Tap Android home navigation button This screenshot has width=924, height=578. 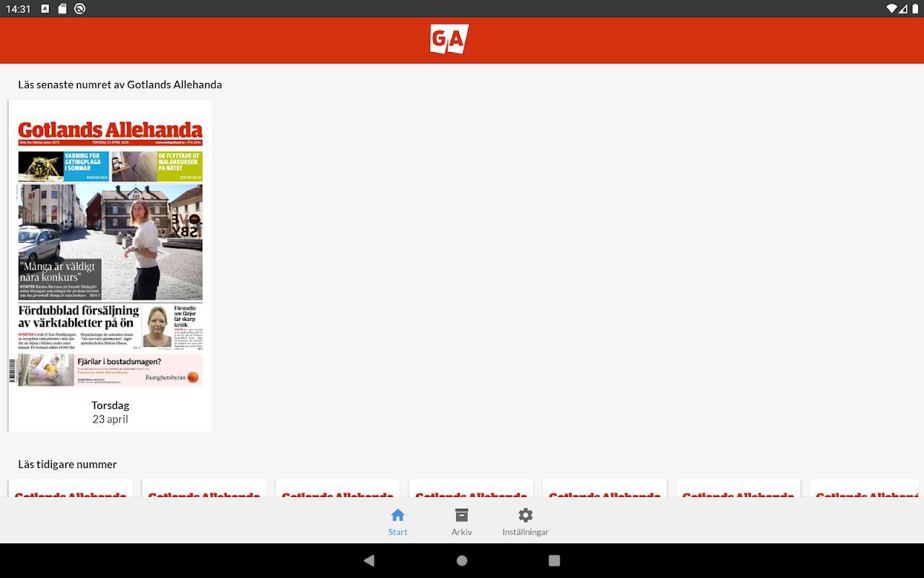click(x=462, y=561)
